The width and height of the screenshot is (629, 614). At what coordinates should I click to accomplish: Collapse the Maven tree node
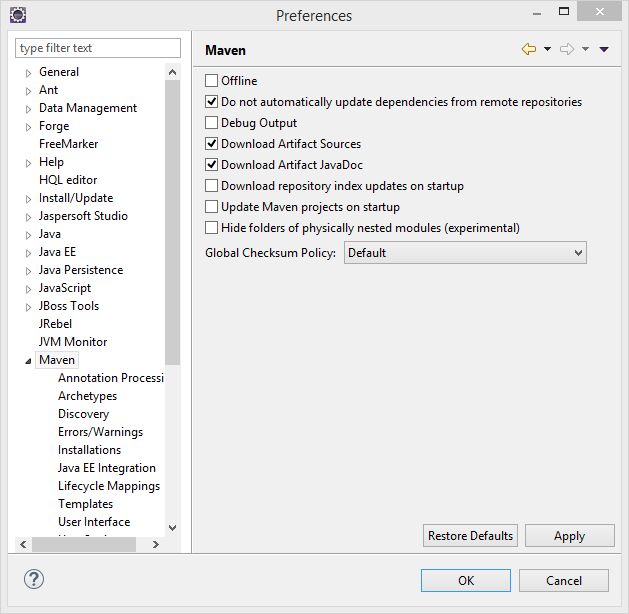point(28,361)
